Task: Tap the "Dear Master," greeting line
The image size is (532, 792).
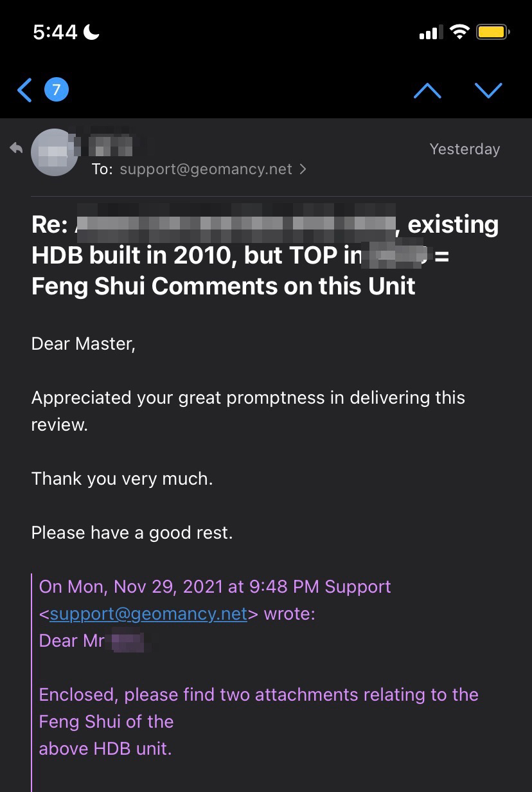Action: [x=84, y=343]
